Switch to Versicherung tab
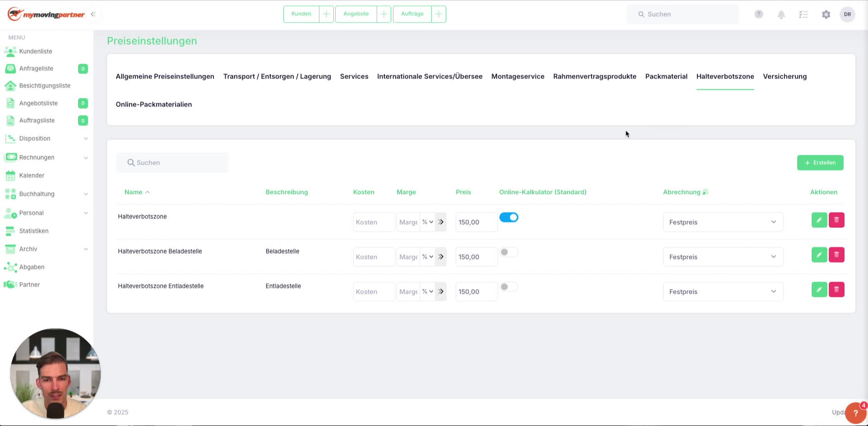This screenshot has width=868, height=426. pos(785,76)
